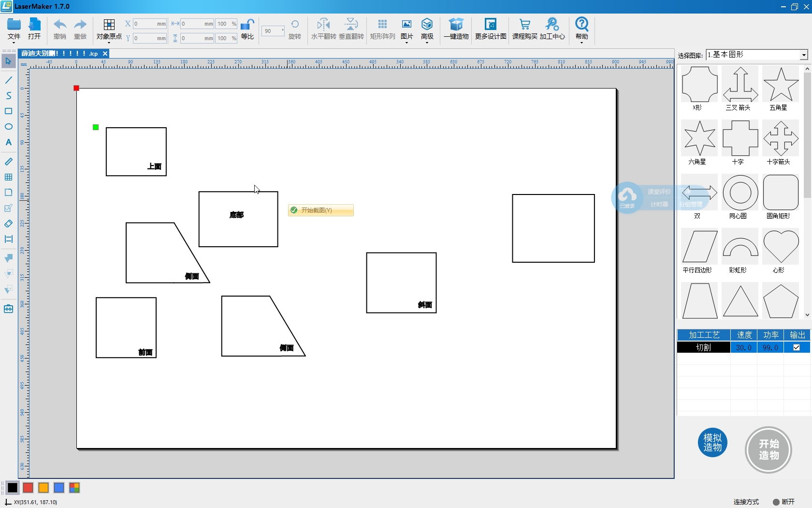Screen dimensions: 812x508
Task: Expand the 选择图库 library dropdown
Action: [804, 55]
